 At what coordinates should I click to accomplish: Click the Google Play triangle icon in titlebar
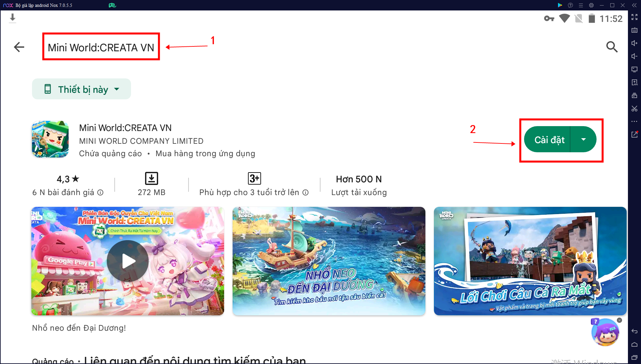coord(560,5)
